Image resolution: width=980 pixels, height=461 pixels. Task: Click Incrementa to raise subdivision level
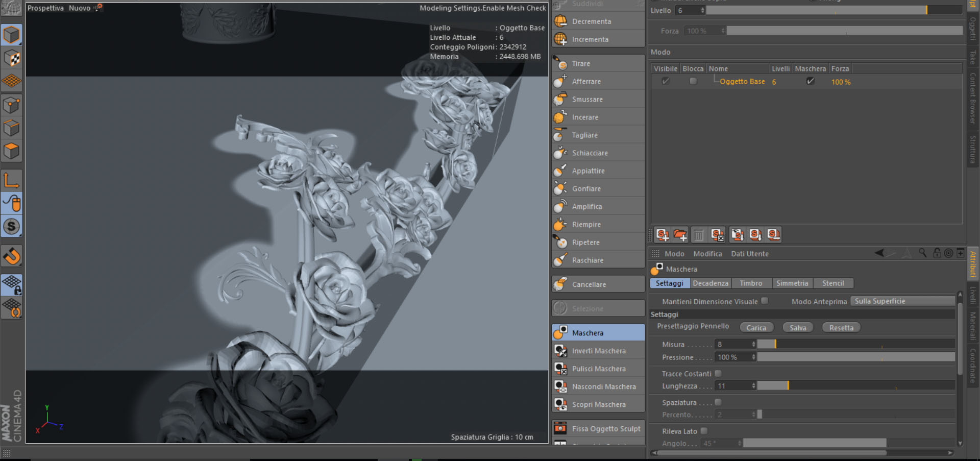(598, 39)
